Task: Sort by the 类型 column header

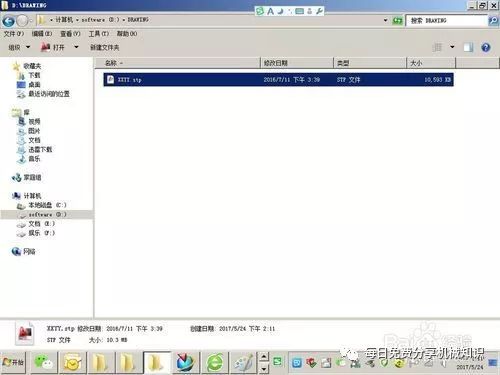Action: pyautogui.click(x=370, y=63)
